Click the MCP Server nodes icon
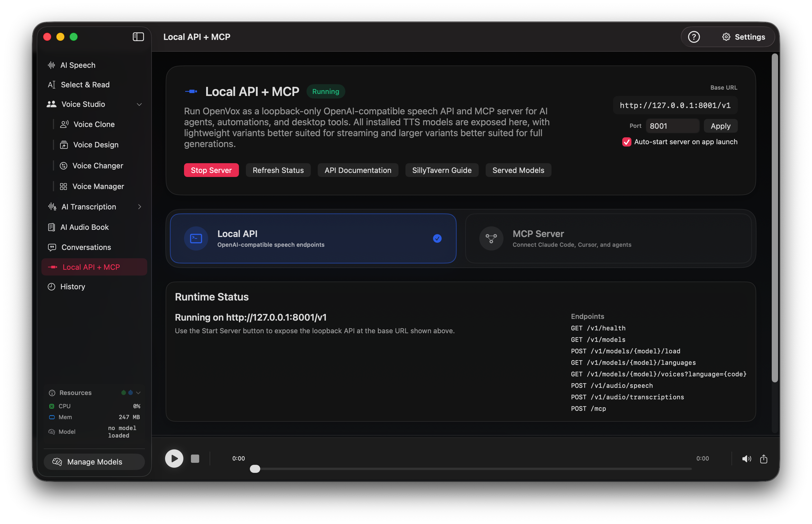 click(x=491, y=238)
